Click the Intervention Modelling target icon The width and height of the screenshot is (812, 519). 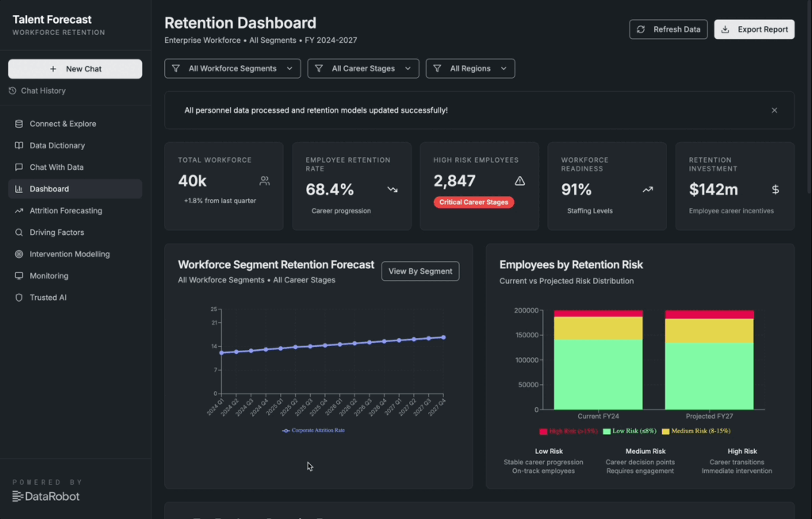tap(19, 255)
